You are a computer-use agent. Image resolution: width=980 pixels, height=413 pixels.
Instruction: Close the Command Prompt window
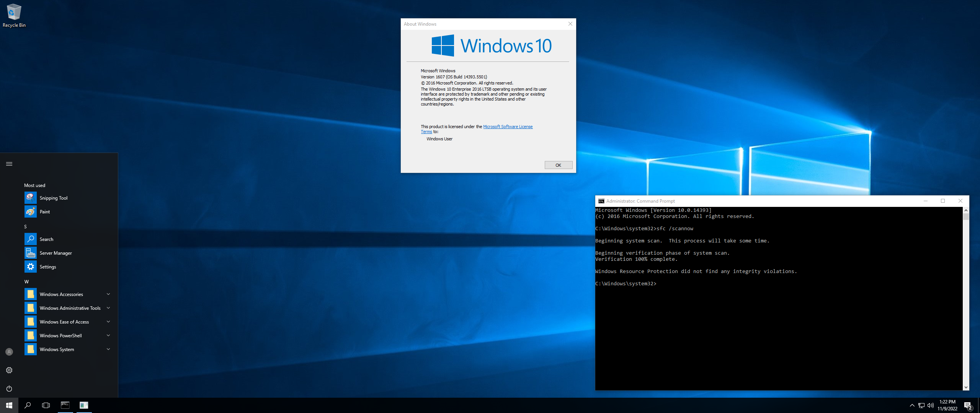click(x=960, y=201)
